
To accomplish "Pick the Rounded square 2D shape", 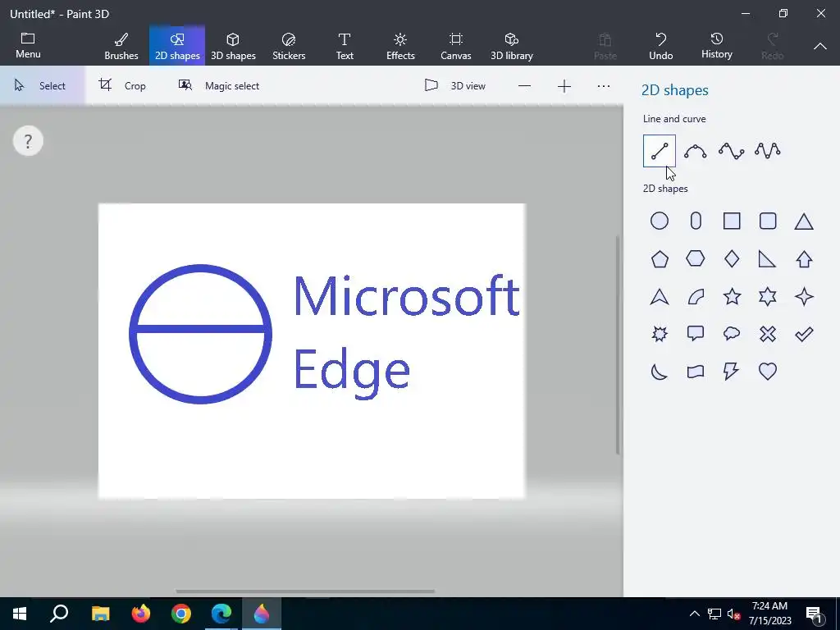I will (x=768, y=221).
